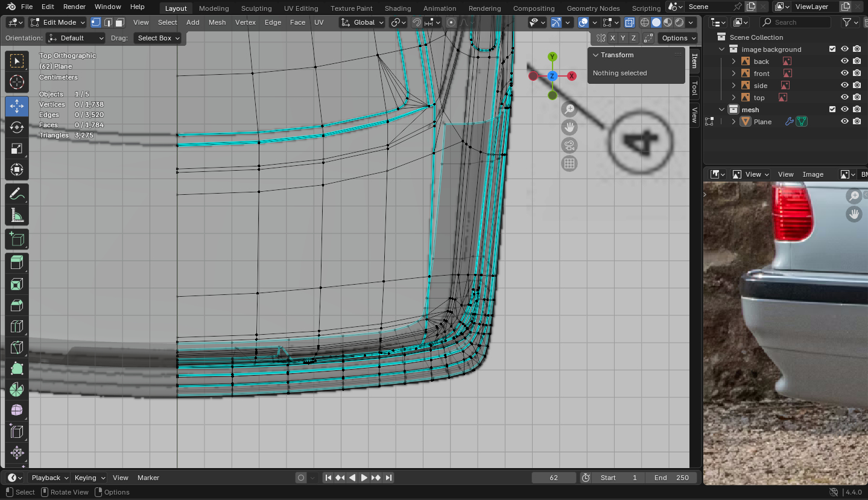The height and width of the screenshot is (500, 868).
Task: Select the Cursor tool in the left toolbar
Action: tap(17, 83)
